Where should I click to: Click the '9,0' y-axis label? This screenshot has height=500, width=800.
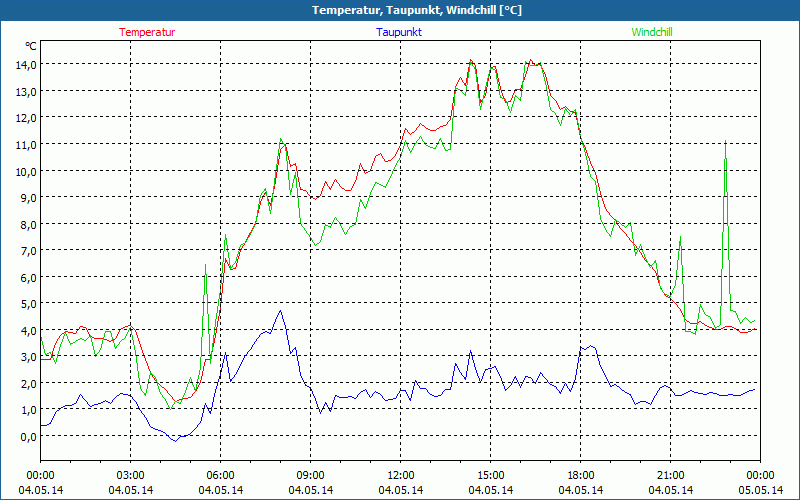coord(28,197)
